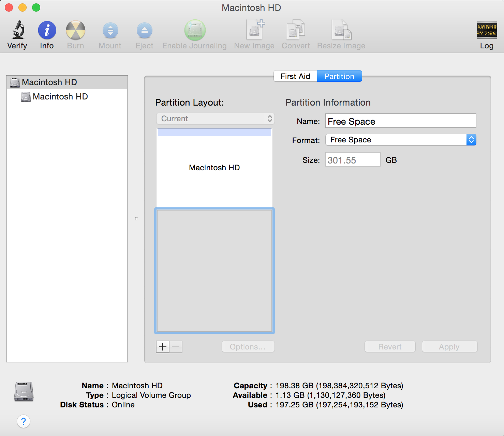Viewport: 504px width, 436px height.
Task: Select top-level Macintosh HD disk in sidebar
Action: coord(67,82)
